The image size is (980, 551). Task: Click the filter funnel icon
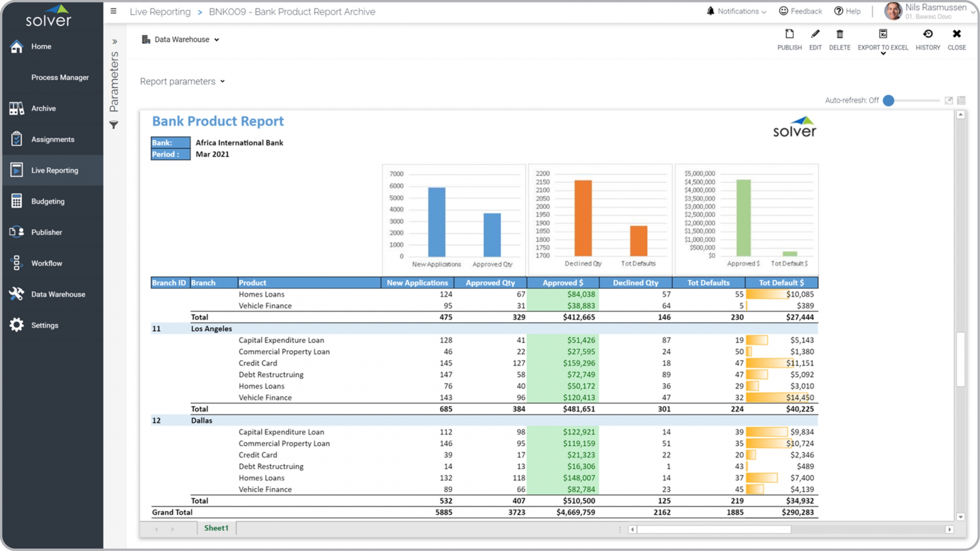tap(114, 125)
